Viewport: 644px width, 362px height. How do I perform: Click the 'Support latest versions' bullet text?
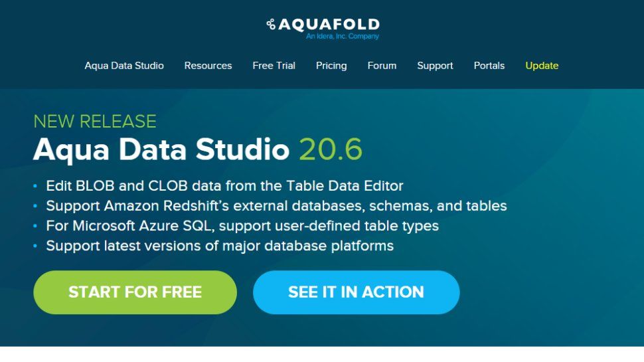pos(220,246)
